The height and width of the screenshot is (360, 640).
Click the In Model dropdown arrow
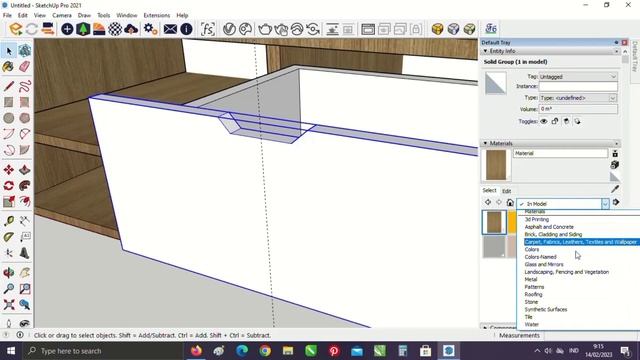point(605,204)
